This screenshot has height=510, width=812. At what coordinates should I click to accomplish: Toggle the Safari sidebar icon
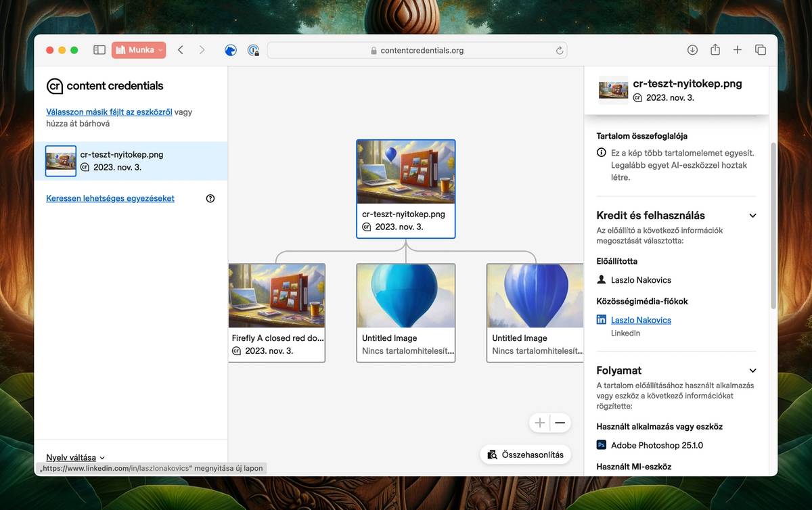pyautogui.click(x=99, y=50)
